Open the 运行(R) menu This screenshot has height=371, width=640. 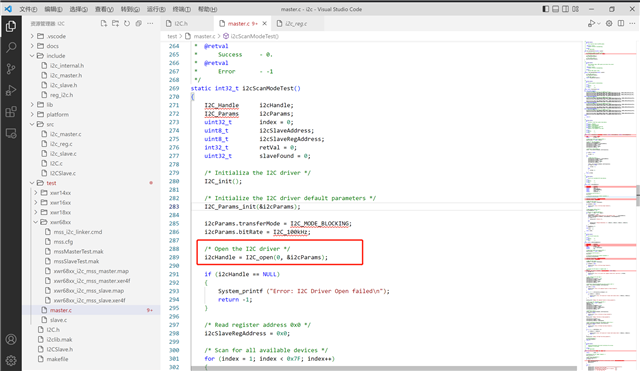tap(156, 9)
